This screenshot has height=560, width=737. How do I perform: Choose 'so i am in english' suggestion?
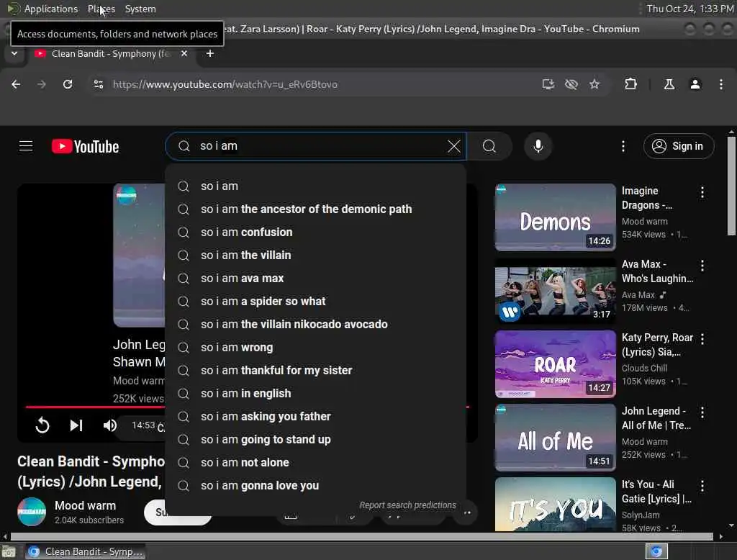point(315,394)
